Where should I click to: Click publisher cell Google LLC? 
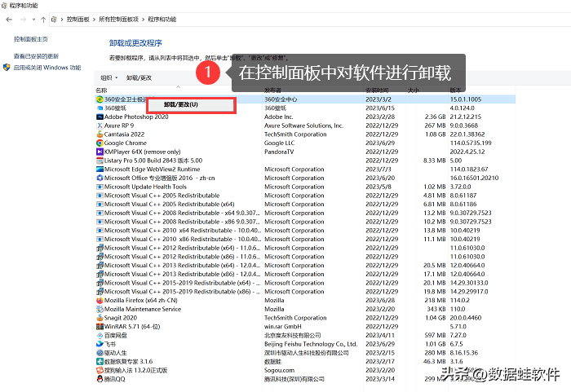279,143
